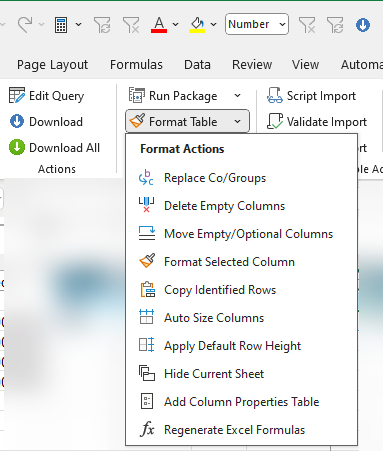The height and width of the screenshot is (451, 383).
Task: Switch to the Data tab
Action: (197, 65)
